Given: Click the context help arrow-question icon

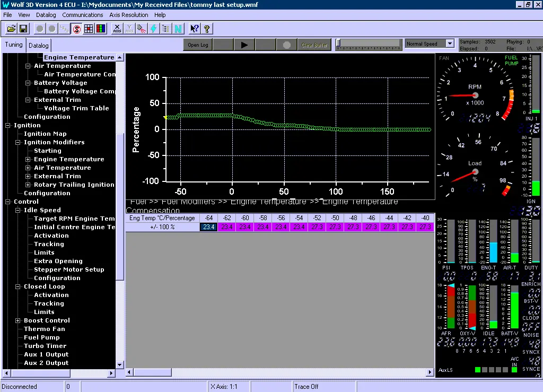Looking at the screenshot, I should (194, 29).
